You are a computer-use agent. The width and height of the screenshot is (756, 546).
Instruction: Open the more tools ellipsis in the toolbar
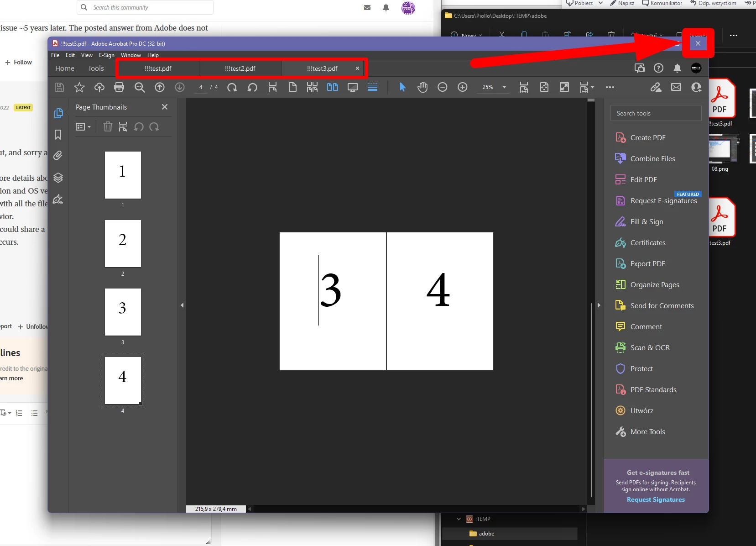(x=610, y=87)
